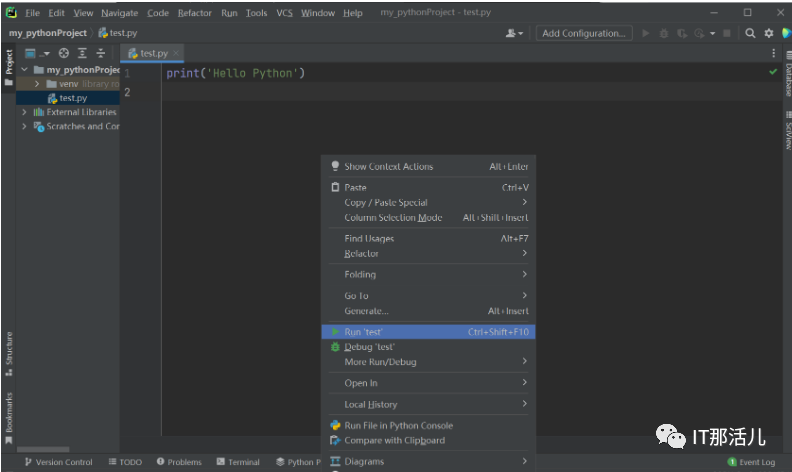The image size is (792, 472).
Task: Click the Add Configuration button
Action: [584, 33]
